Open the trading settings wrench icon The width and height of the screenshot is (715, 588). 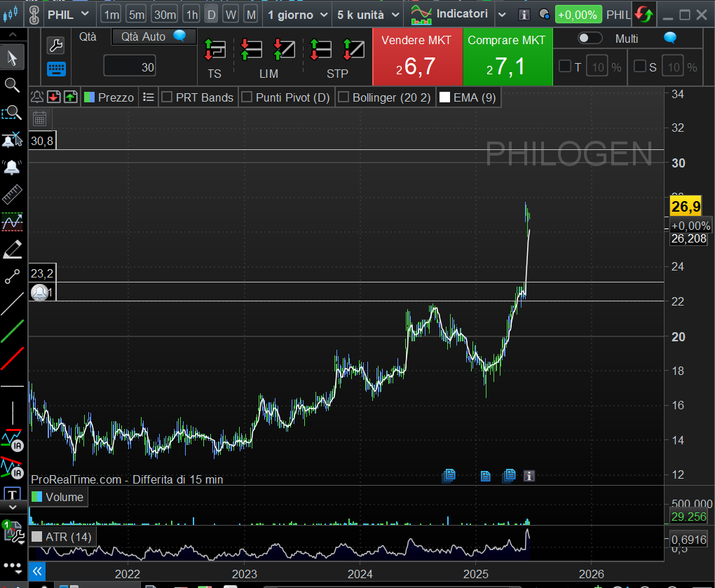pos(55,45)
